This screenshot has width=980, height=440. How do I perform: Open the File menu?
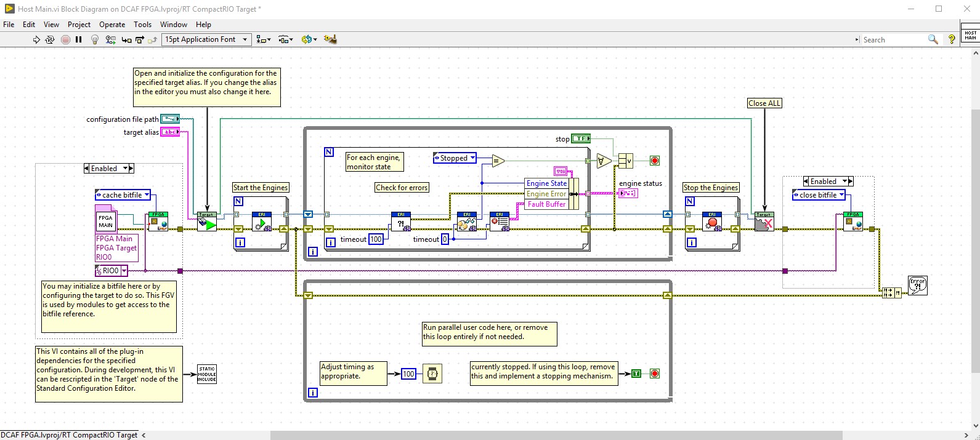(x=9, y=25)
